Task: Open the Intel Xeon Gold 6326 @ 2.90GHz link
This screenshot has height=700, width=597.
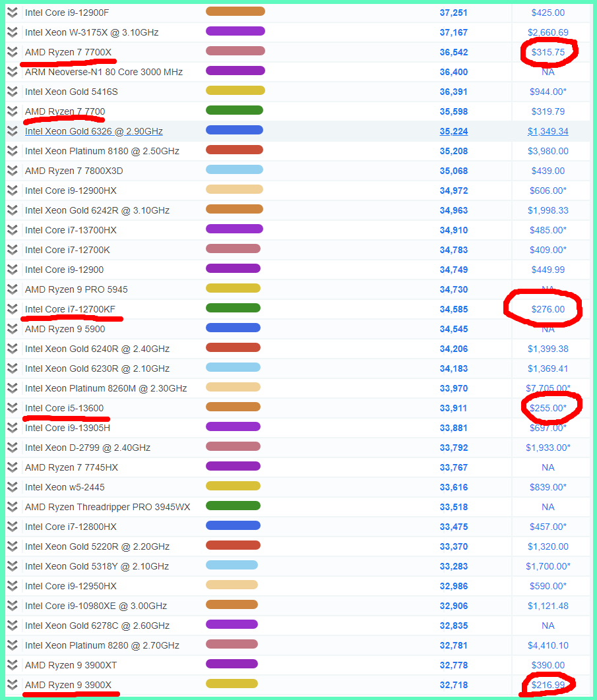Action: pos(94,131)
